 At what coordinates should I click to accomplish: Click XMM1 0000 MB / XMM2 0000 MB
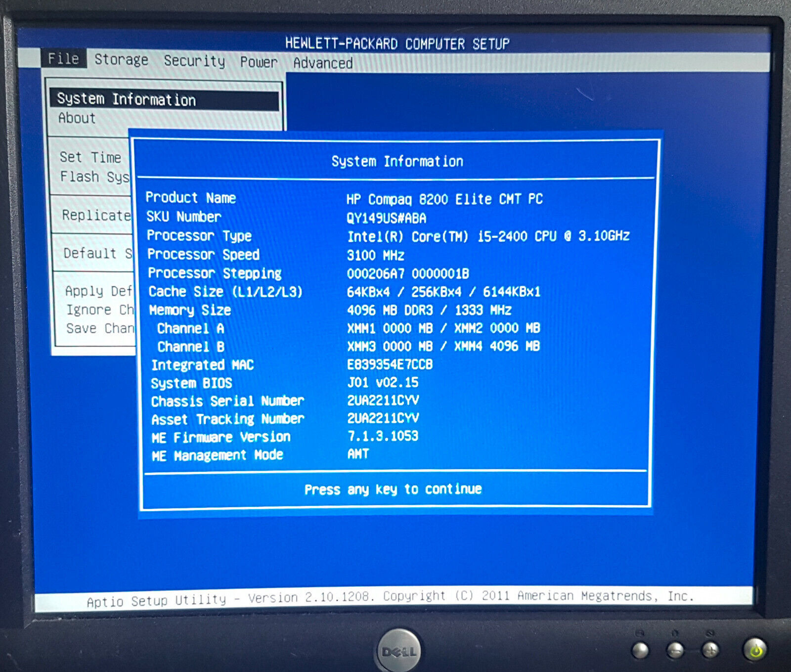pos(443,328)
